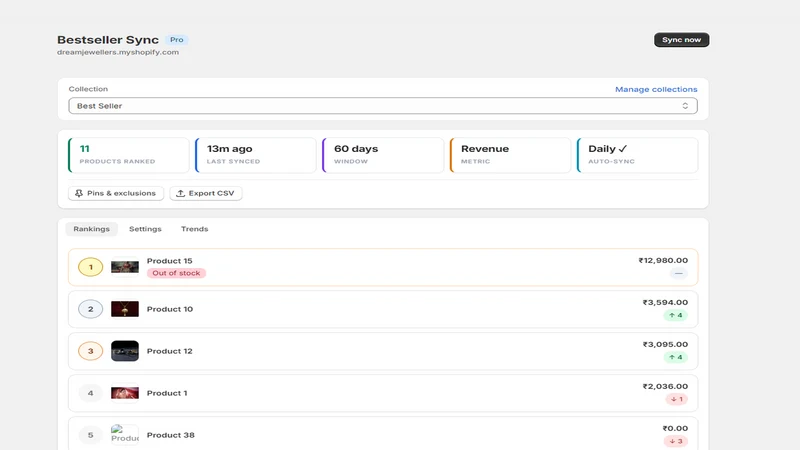Click the ₹3,095.00 revenue value
The height and width of the screenshot is (450, 800).
(x=665, y=344)
